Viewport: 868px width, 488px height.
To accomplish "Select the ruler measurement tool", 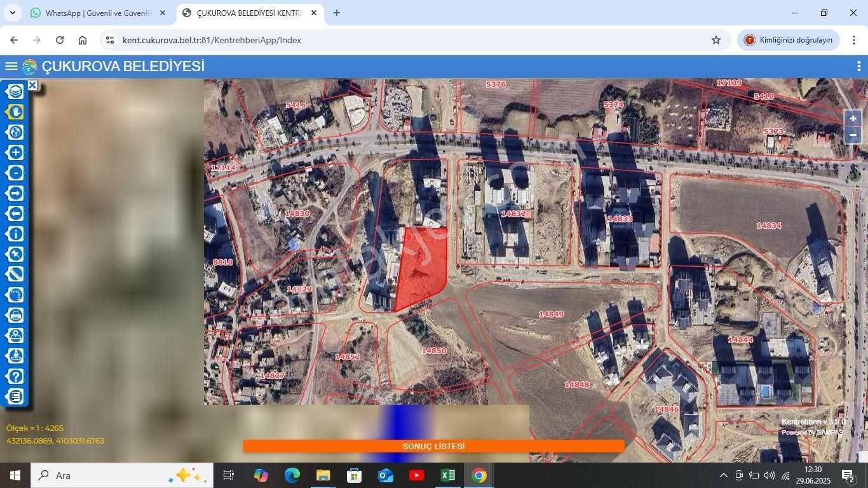I will tap(15, 274).
